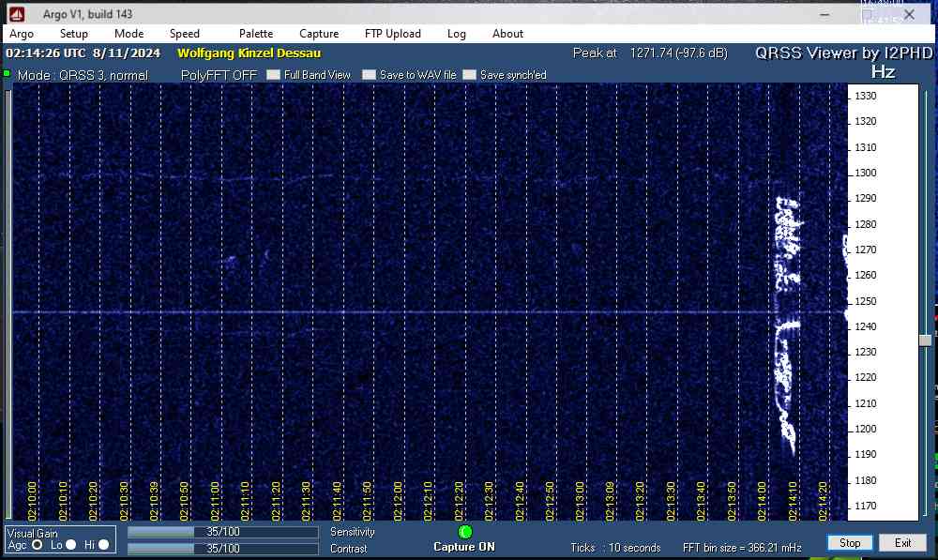This screenshot has height=560, width=938.
Task: Click the 1200 Hz scale label
Action: coord(866,429)
